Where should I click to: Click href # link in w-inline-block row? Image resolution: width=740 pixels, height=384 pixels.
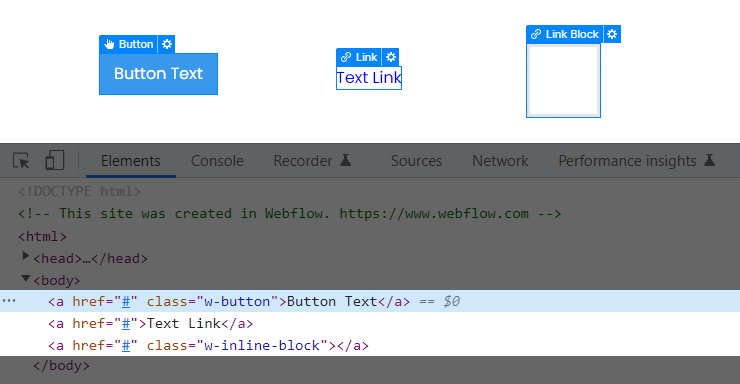coord(126,346)
